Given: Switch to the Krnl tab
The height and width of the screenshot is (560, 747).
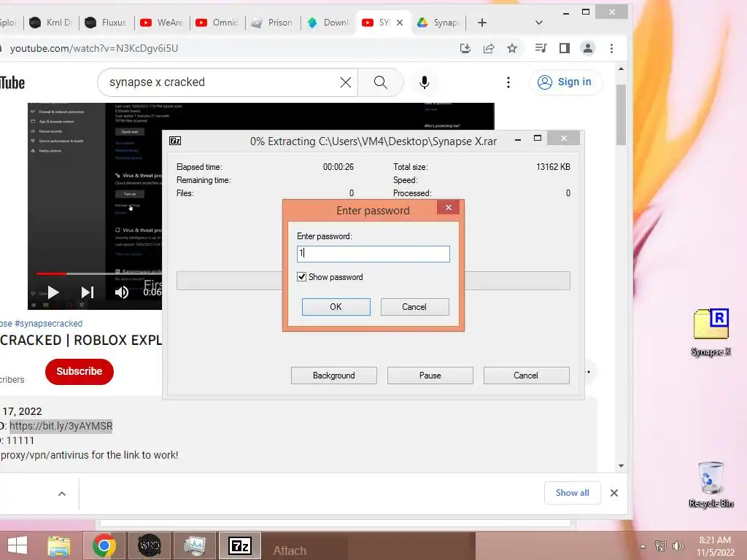Looking at the screenshot, I should click(x=51, y=23).
